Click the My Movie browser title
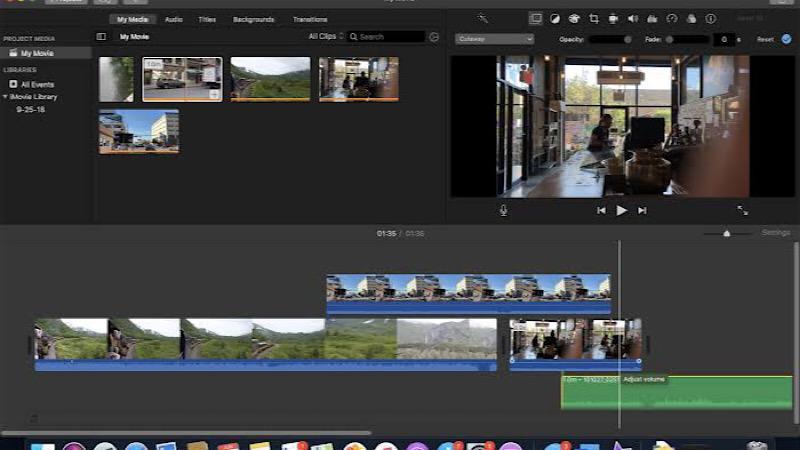800x450 pixels. tap(134, 37)
